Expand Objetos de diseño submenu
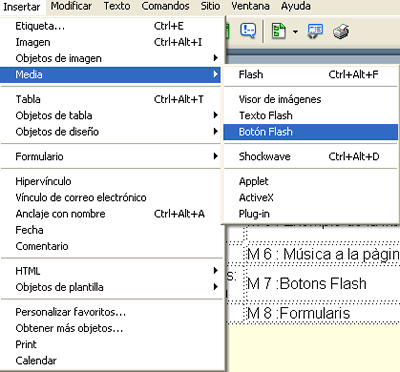Image resolution: width=400 pixels, height=372 pixels. pos(111,132)
